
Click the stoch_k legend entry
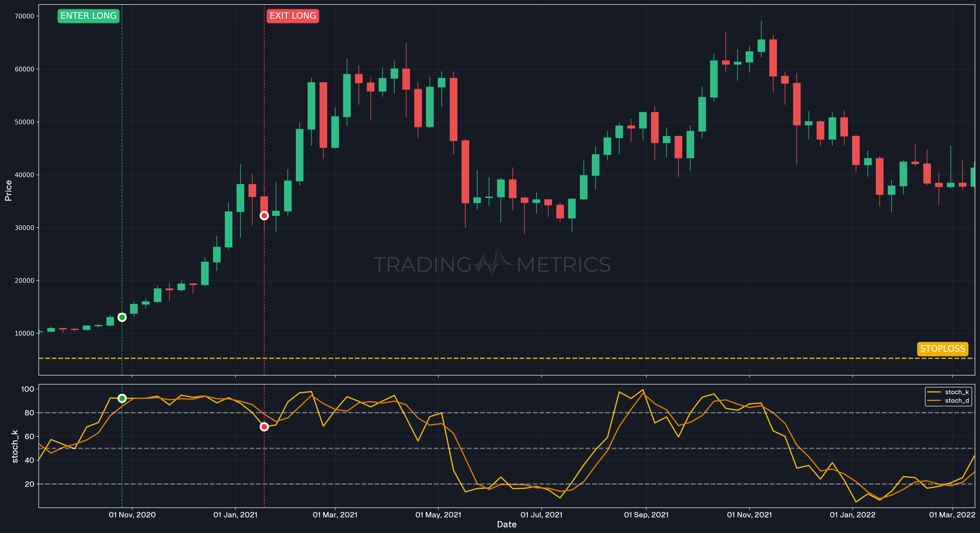948,392
